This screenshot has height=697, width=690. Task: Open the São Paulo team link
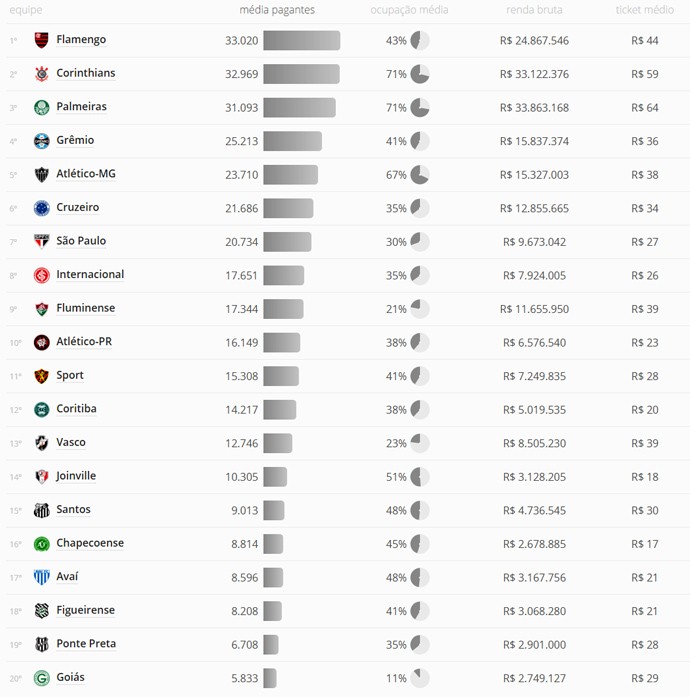tap(81, 241)
